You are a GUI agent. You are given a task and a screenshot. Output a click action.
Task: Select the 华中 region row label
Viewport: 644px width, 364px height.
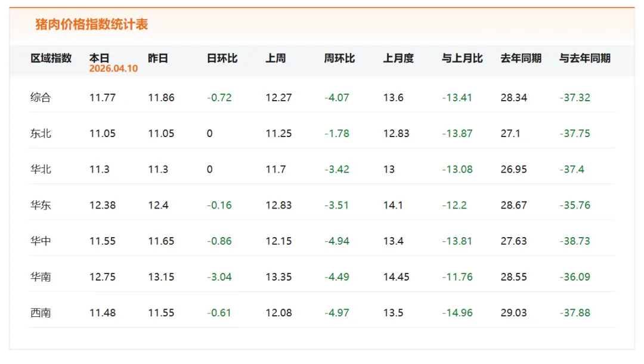(x=41, y=241)
